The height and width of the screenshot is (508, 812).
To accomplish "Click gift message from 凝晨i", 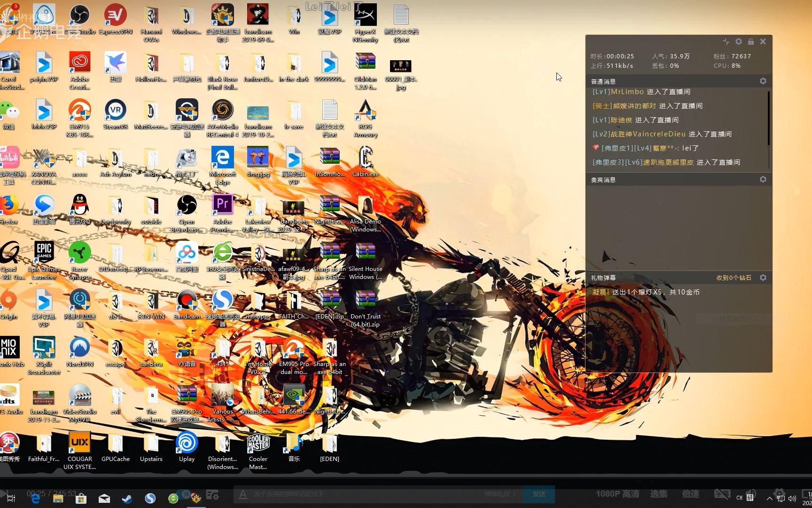I will tap(646, 292).
